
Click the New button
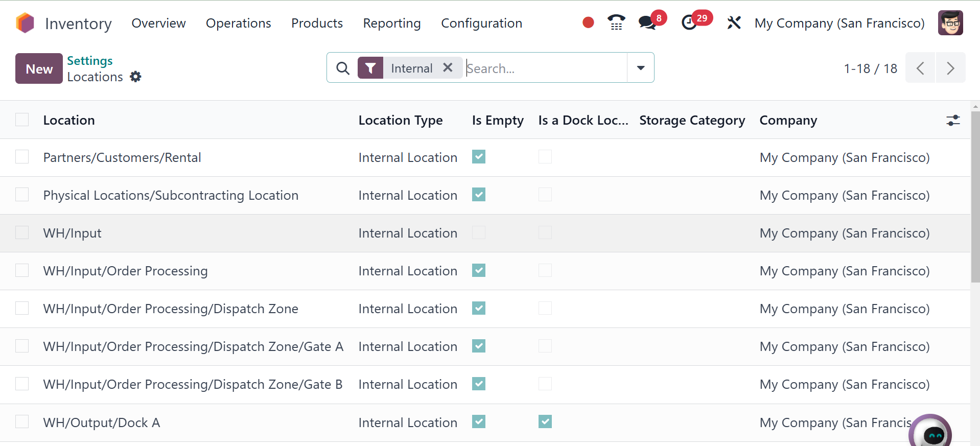39,68
